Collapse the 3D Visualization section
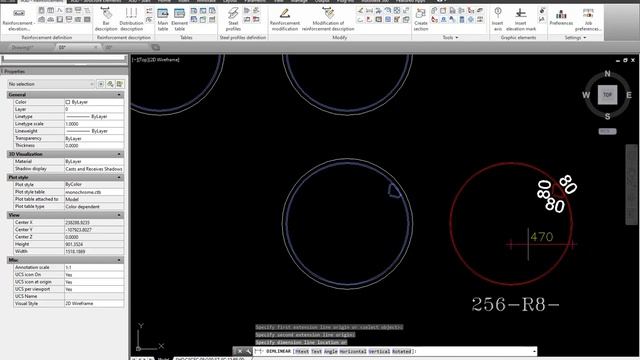 (x=119, y=154)
